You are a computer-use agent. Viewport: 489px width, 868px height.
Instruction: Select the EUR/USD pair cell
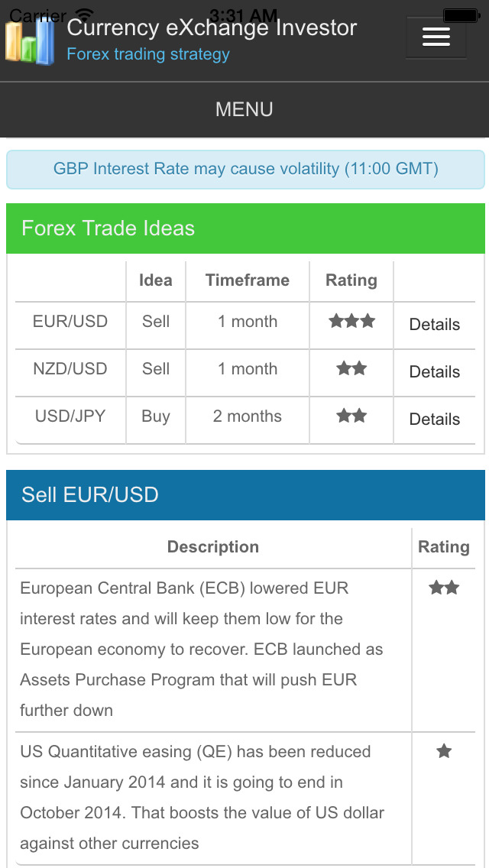(x=70, y=322)
